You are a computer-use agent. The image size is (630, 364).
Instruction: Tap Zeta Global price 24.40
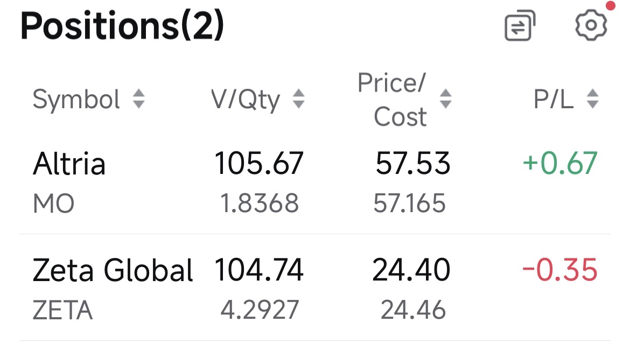click(411, 270)
